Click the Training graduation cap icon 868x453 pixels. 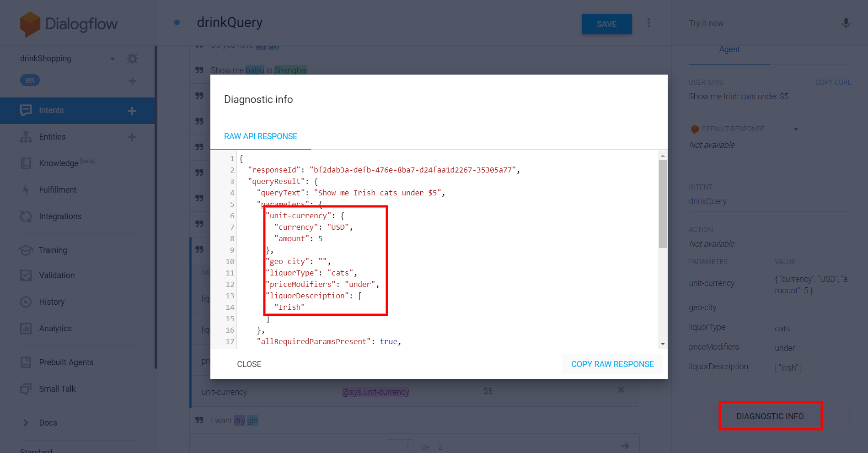[26, 250]
